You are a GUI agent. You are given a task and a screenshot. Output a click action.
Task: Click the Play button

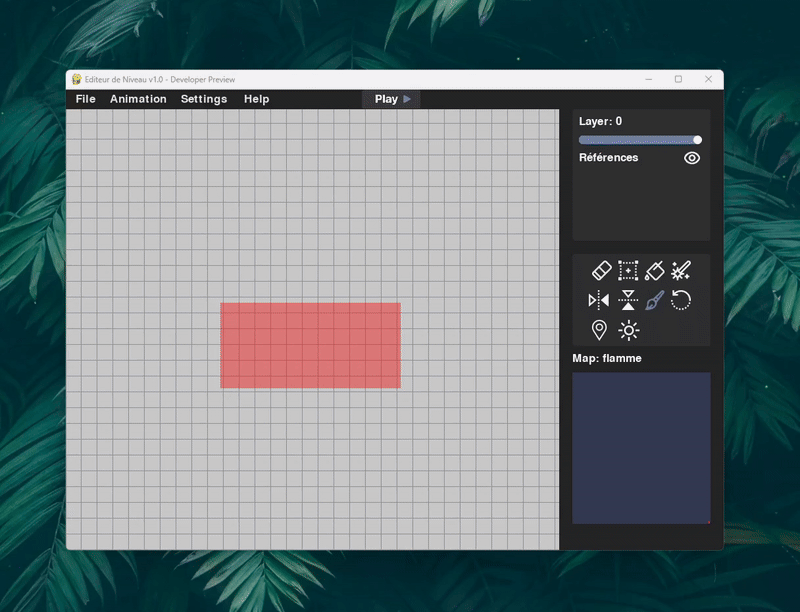click(x=391, y=99)
